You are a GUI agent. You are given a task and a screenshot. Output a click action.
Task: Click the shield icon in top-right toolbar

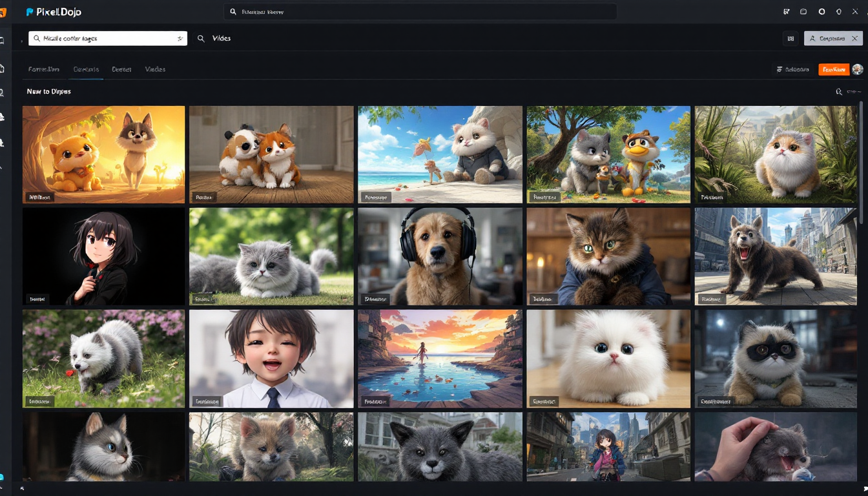point(838,12)
